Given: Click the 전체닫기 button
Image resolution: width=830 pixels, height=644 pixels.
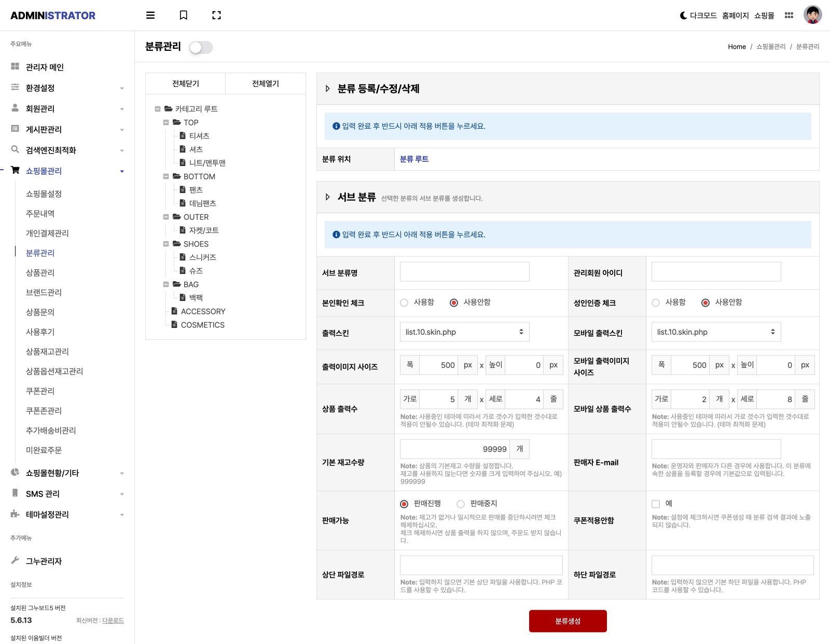Looking at the screenshot, I should 186,84.
